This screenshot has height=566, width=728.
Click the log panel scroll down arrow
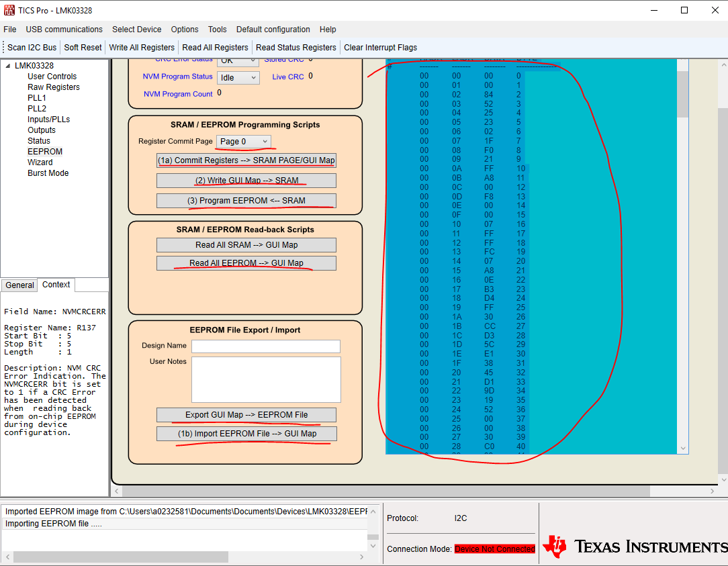[373, 546]
